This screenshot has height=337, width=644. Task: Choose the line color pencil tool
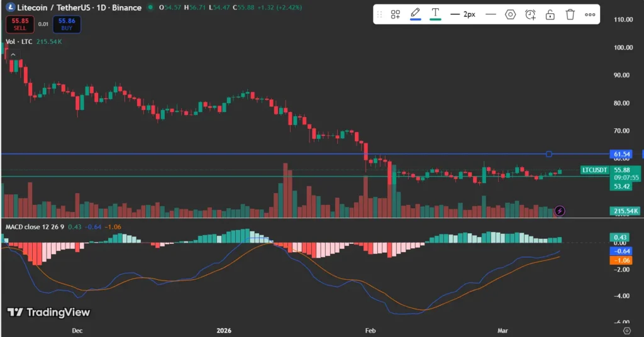coord(415,14)
